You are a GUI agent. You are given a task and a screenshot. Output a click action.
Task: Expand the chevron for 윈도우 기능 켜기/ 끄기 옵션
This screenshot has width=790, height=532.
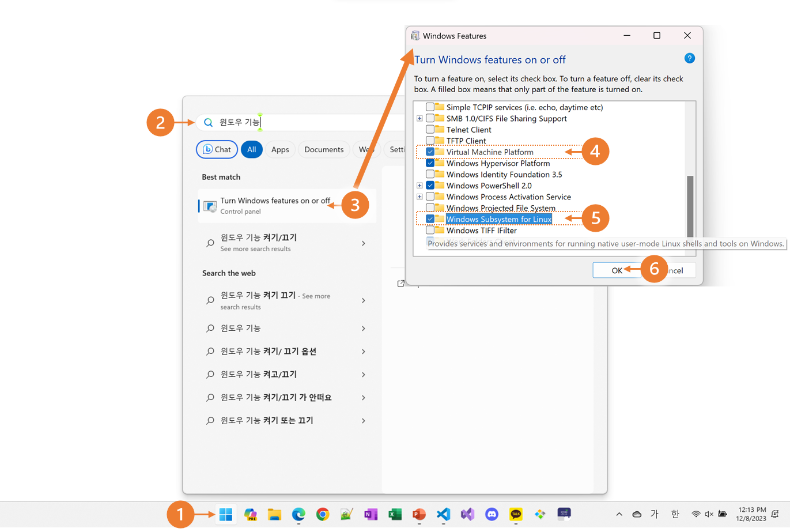tap(363, 351)
